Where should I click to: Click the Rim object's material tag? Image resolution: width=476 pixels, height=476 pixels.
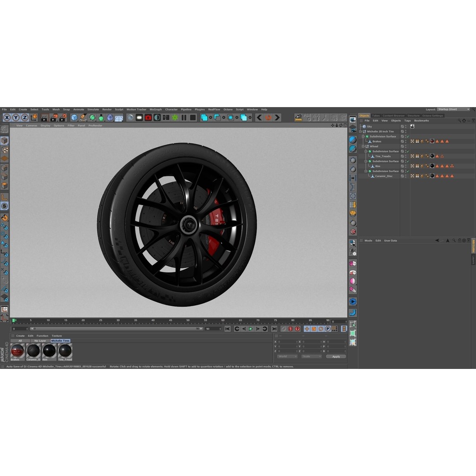click(x=432, y=166)
